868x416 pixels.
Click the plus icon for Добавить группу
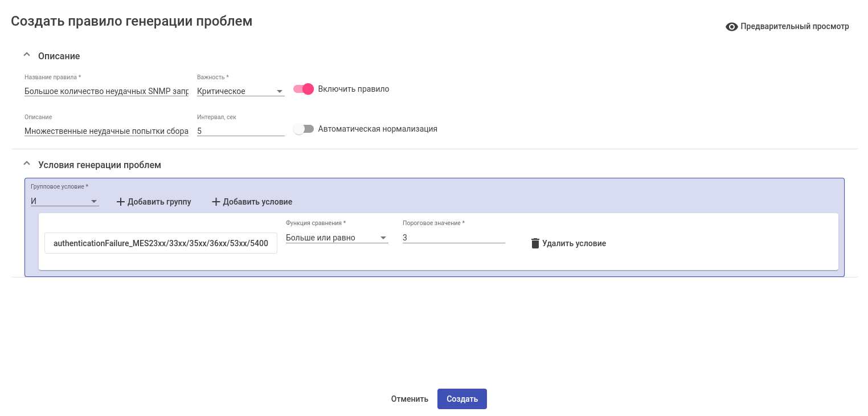click(x=120, y=202)
